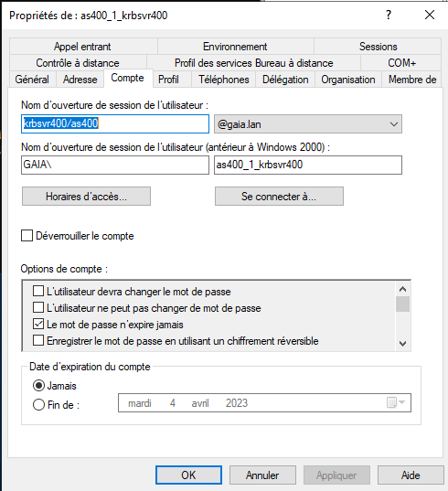Uncheck Le mot de passe n'expire jamais

(x=38, y=324)
